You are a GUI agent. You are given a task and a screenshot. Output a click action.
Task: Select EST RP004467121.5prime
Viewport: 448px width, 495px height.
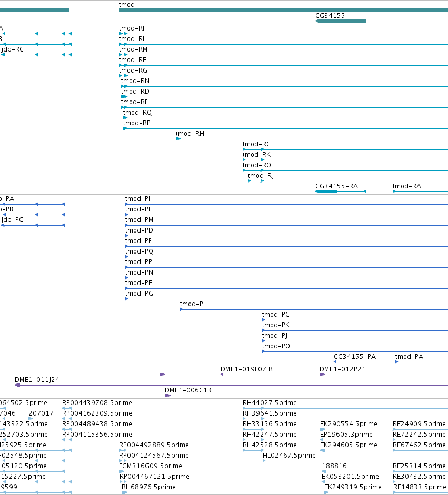154,477
